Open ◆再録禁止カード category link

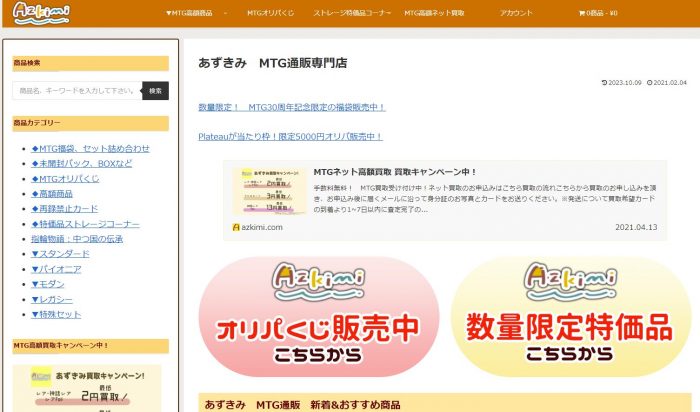pyautogui.click(x=64, y=209)
